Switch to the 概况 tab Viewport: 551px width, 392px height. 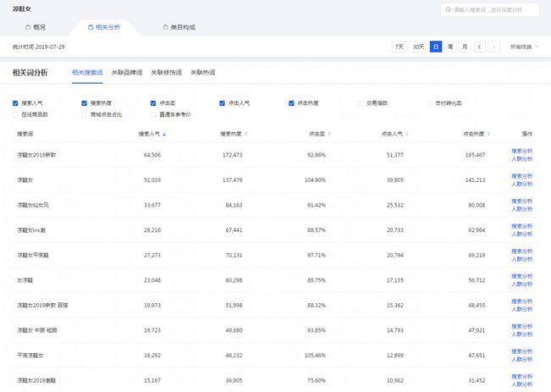[36, 27]
